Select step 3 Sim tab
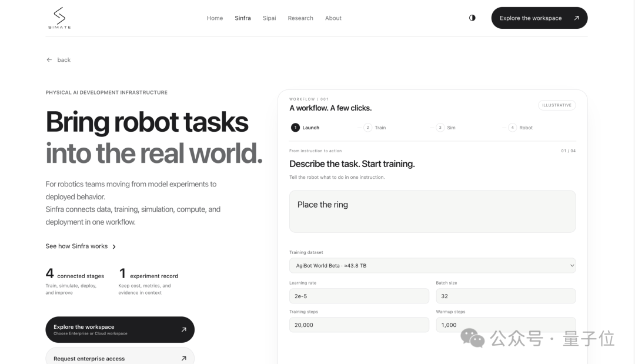Screen dimensions: 635x364 pyautogui.click(x=446, y=128)
